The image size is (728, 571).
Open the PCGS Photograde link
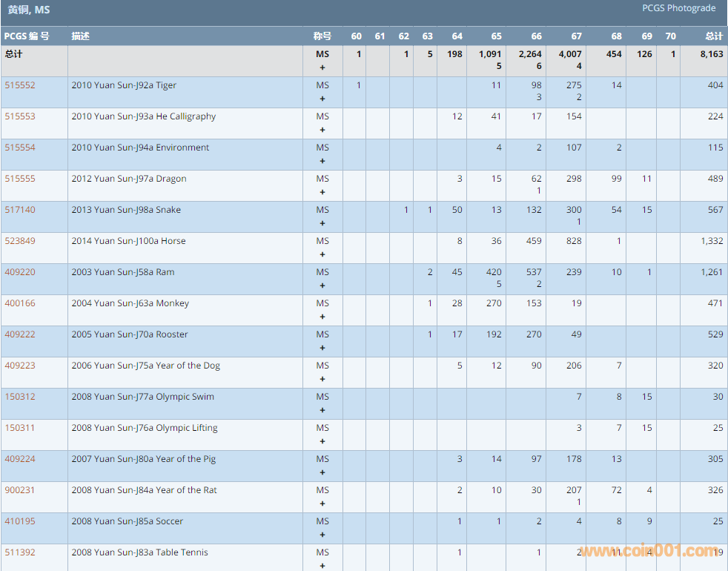(678, 8)
